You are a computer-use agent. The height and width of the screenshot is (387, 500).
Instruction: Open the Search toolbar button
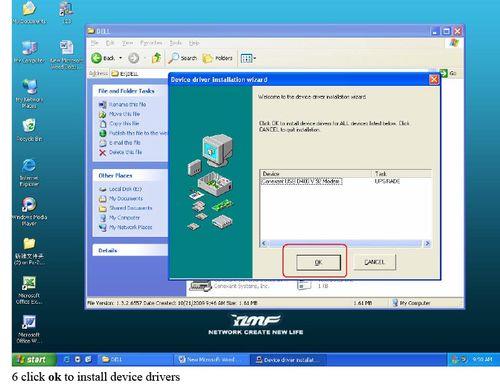tap(182, 58)
